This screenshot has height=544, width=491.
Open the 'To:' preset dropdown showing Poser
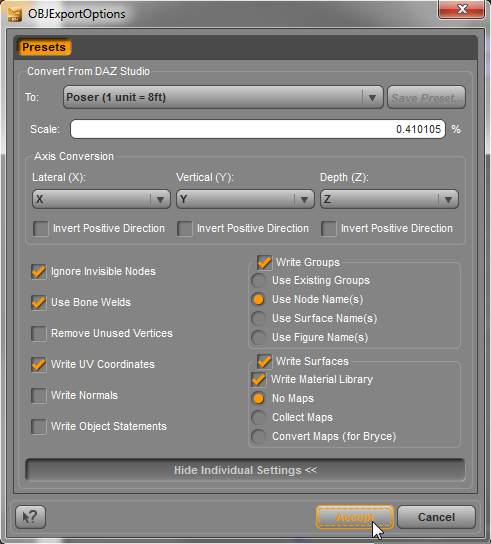[223, 97]
